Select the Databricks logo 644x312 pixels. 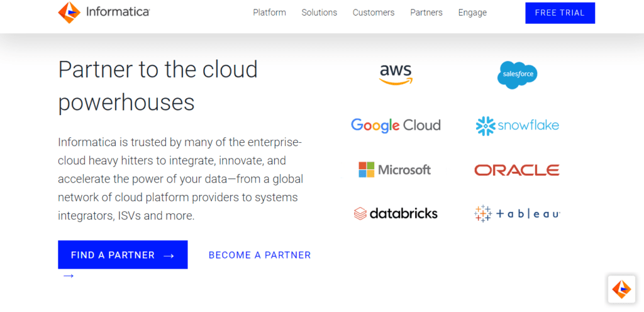(x=396, y=214)
